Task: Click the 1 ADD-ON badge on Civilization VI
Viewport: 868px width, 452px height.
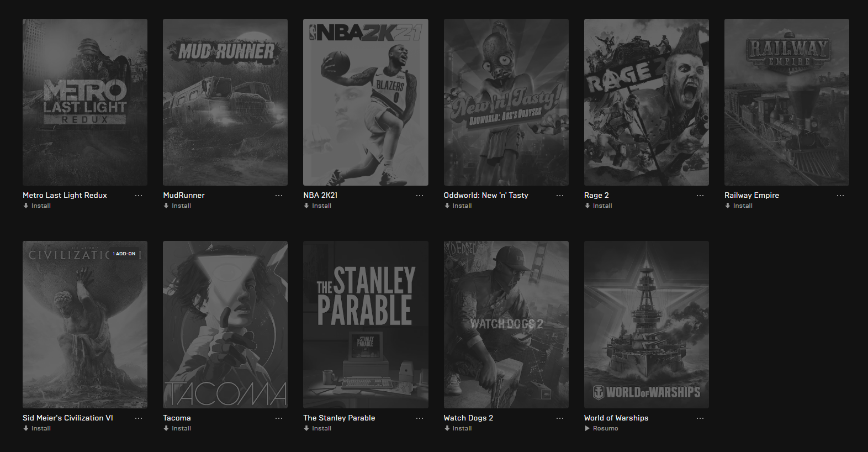Action: point(124,254)
